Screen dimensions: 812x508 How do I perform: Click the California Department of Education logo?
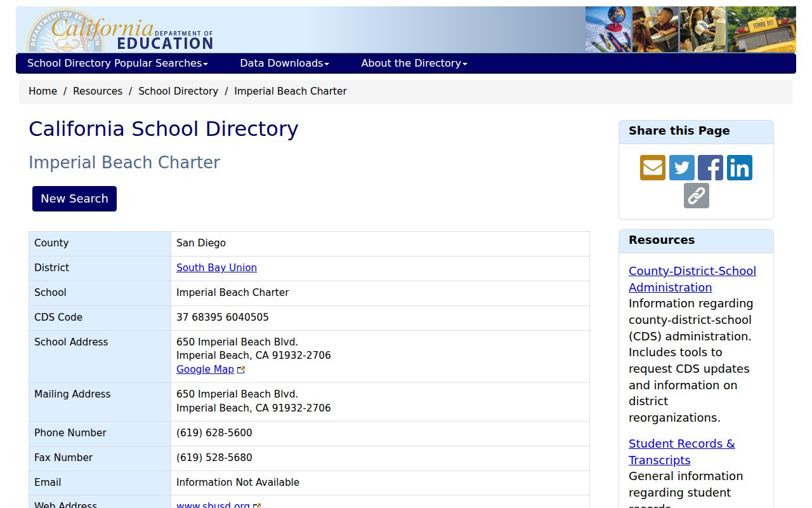pyautogui.click(x=121, y=30)
